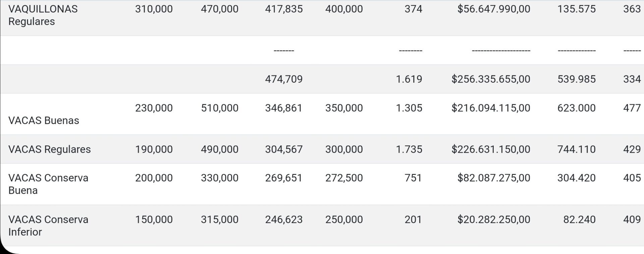Select the VACAS Buenas category label
The image size is (644, 254).
(44, 120)
